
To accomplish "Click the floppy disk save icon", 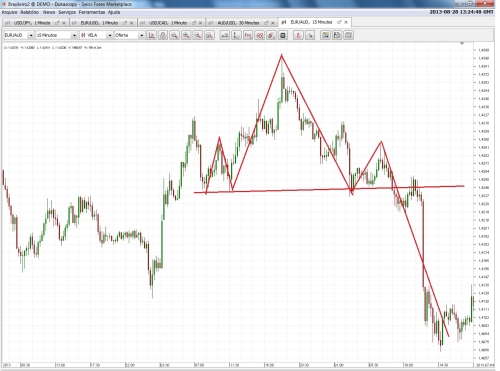I will 337,35.
